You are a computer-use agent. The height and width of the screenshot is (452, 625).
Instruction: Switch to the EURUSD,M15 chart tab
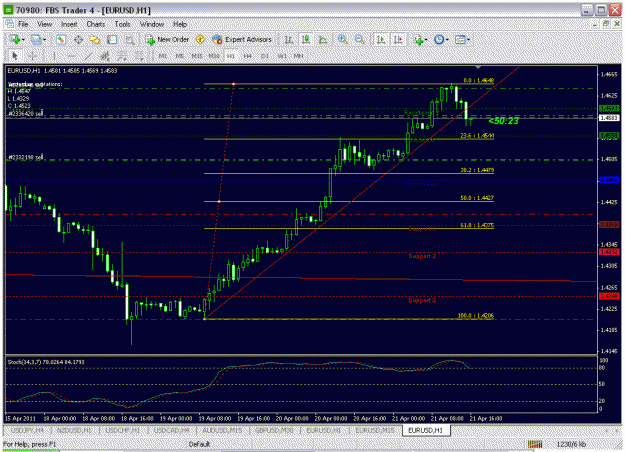click(375, 430)
